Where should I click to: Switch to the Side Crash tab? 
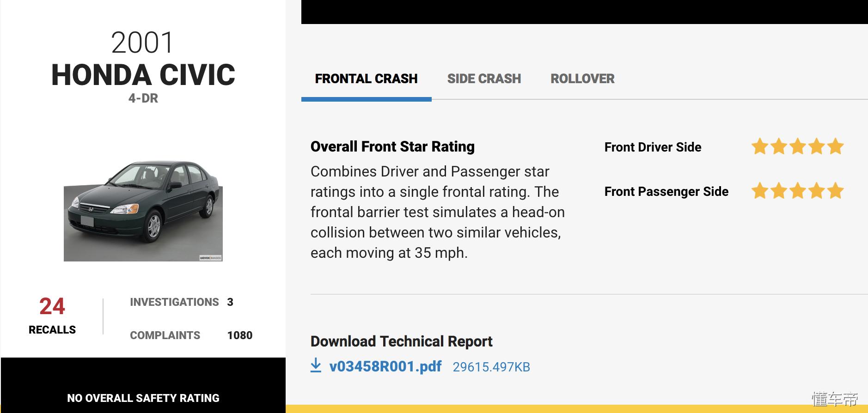pyautogui.click(x=484, y=79)
